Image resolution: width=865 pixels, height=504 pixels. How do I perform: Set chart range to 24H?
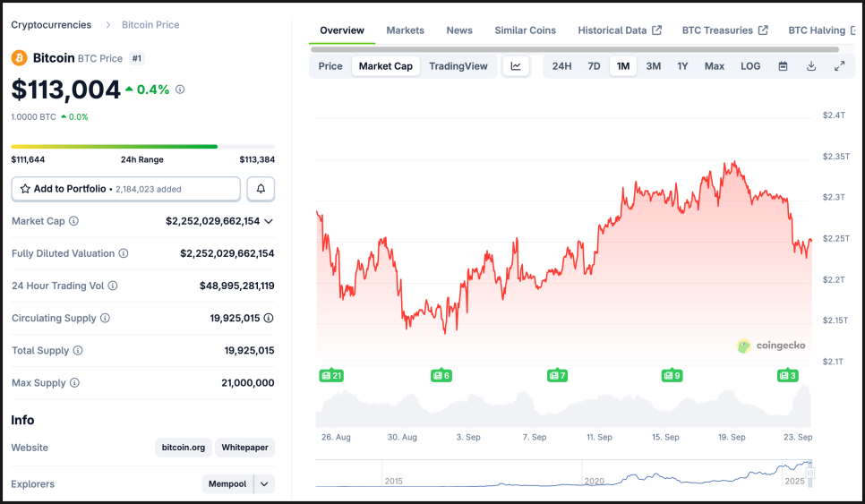(561, 66)
